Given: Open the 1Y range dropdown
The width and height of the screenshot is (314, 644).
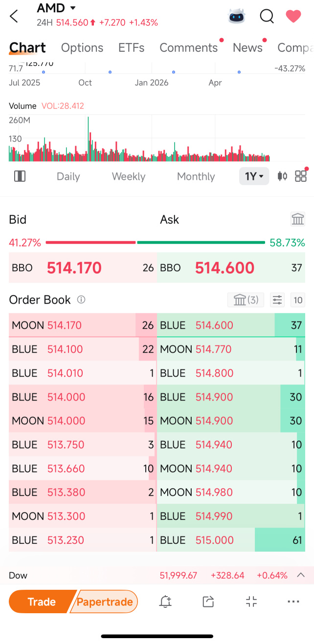Looking at the screenshot, I should coord(254,176).
